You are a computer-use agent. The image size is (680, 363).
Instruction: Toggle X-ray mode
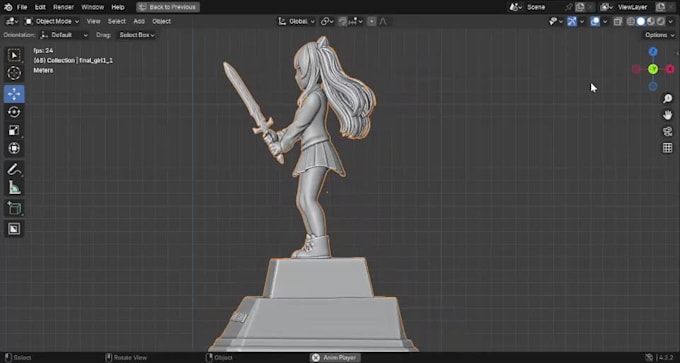(618, 21)
